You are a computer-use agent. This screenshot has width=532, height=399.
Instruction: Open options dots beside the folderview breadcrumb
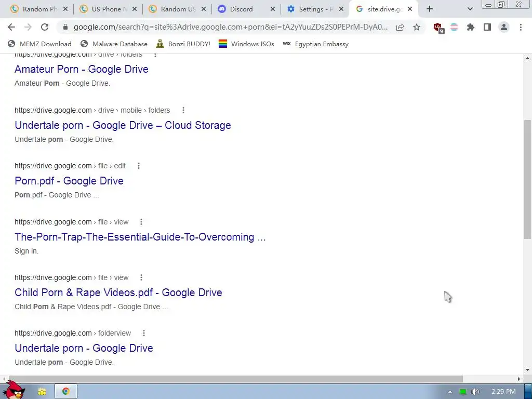click(144, 333)
